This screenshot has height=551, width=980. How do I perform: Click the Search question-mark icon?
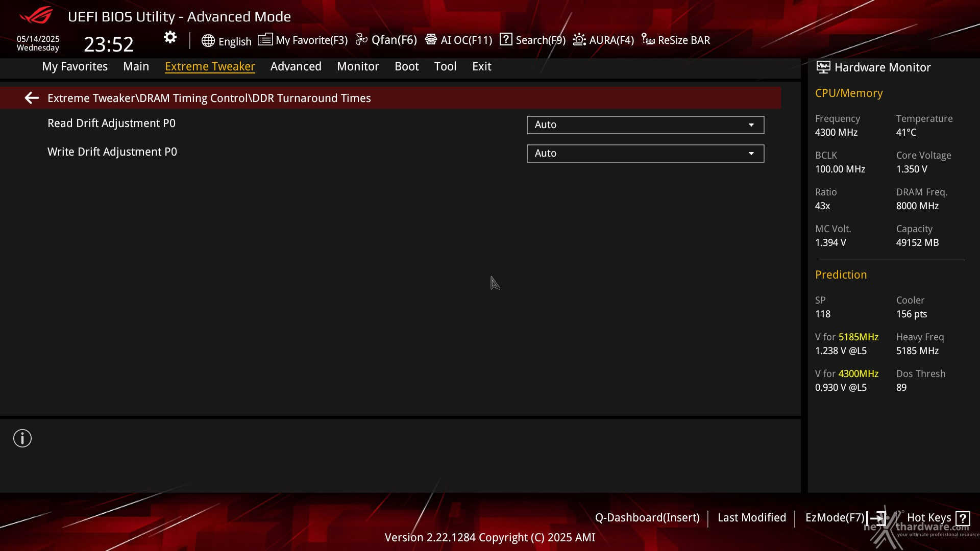coord(506,39)
